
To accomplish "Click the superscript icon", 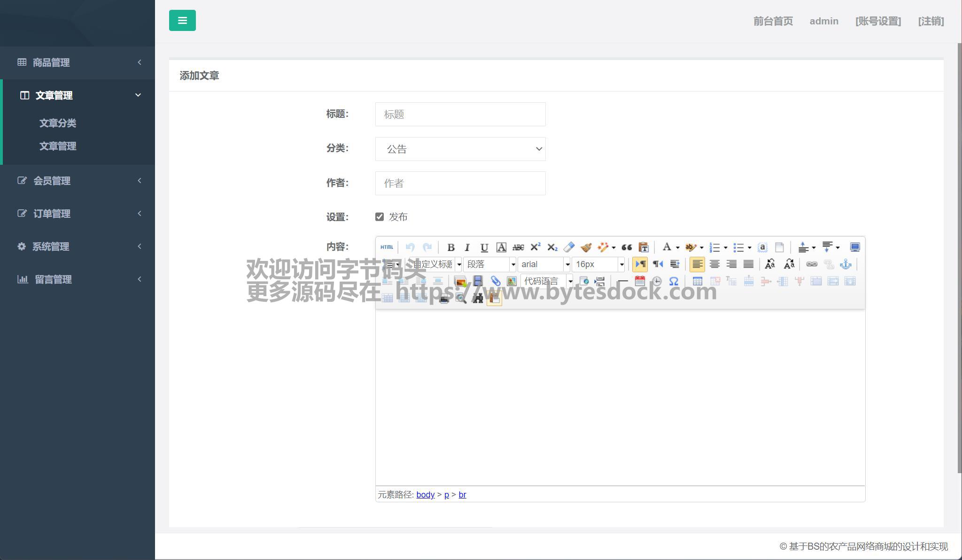I will pos(535,247).
